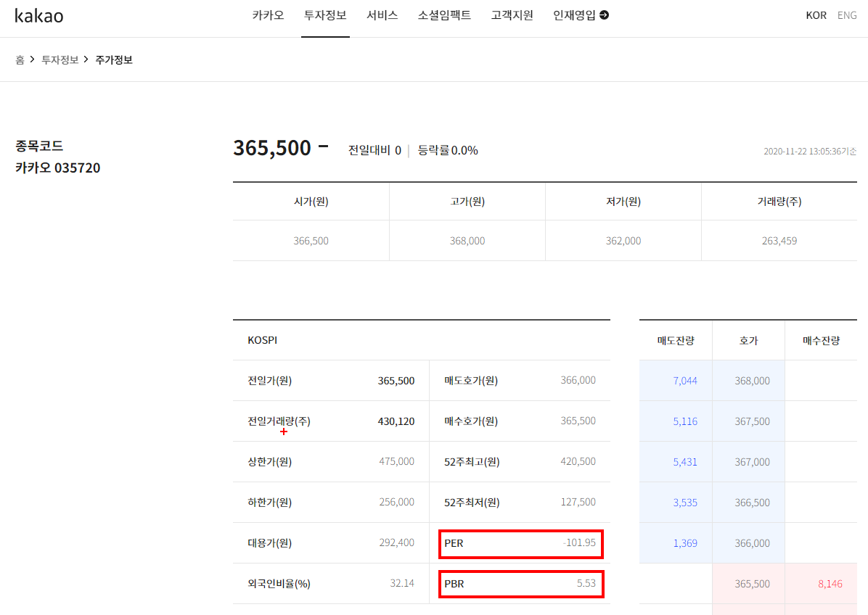Select sell quantity 3,535
Screen dimensions: 868x615
coord(685,503)
